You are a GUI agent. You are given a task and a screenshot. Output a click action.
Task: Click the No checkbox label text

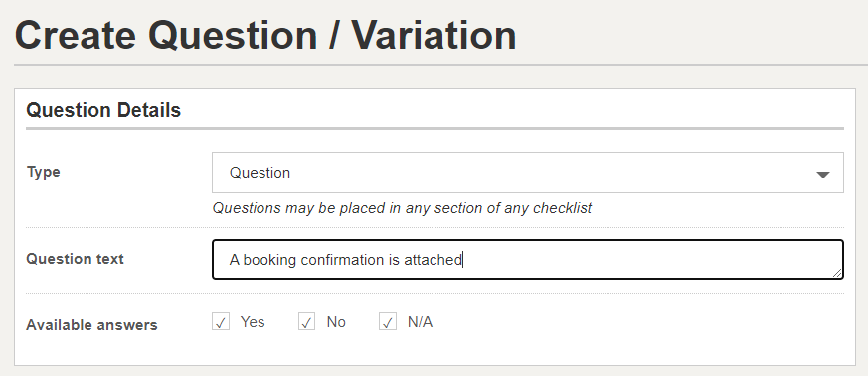pyautogui.click(x=336, y=321)
